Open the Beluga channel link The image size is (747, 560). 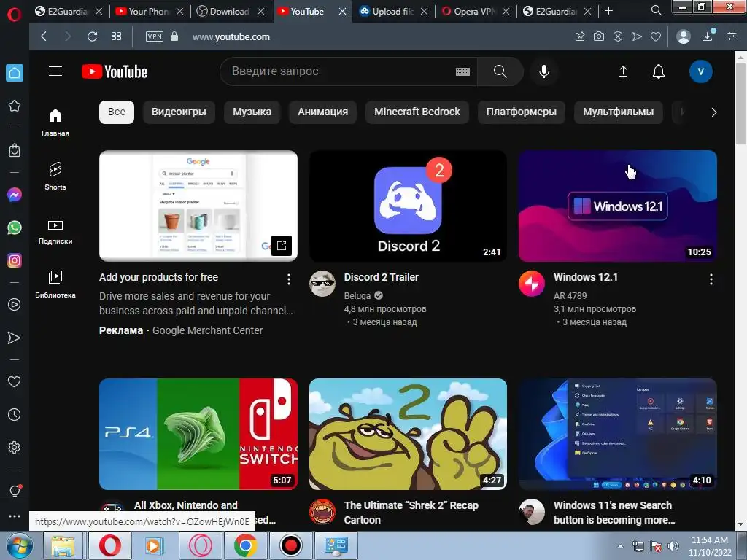click(357, 296)
